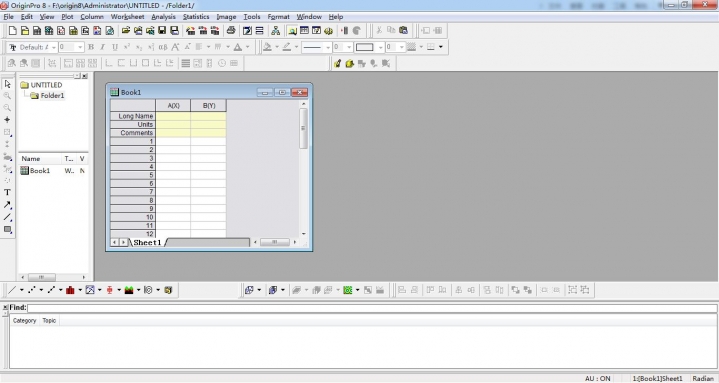Toggle Underline text formatting
Image resolution: width=719 pixels, height=383 pixels.
click(115, 47)
